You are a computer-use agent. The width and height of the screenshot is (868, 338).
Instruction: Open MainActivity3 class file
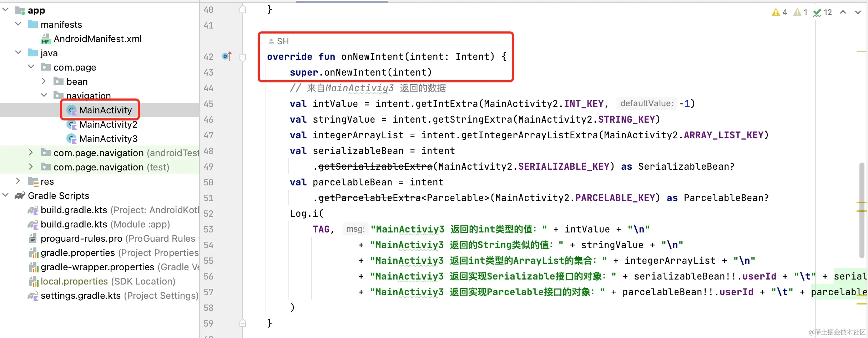108,138
